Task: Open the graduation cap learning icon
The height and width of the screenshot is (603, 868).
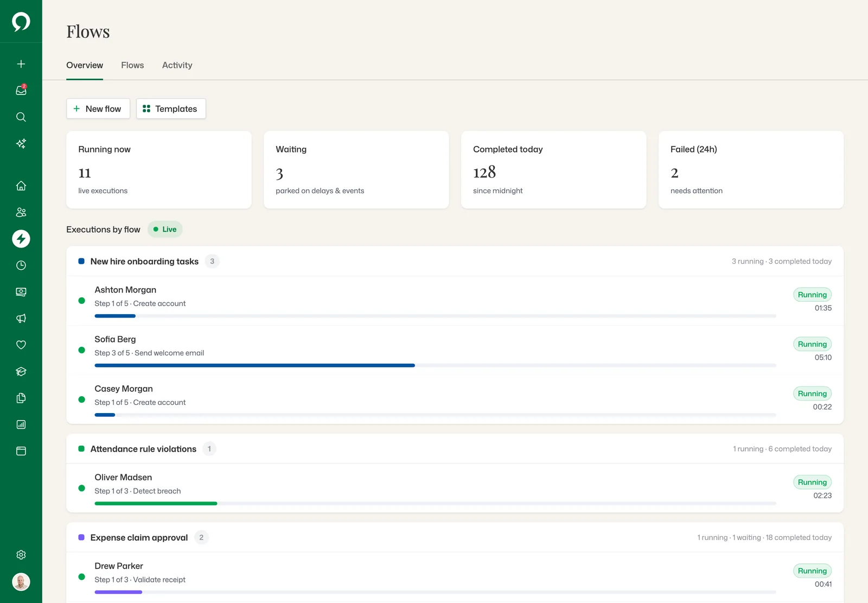Action: point(21,371)
